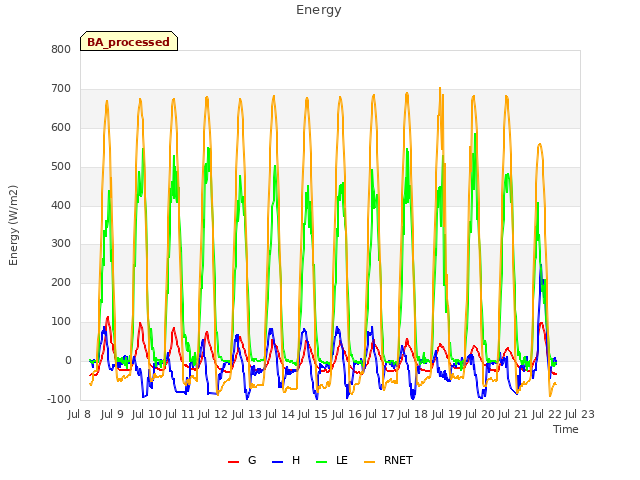Click the Jul 15 x-axis label

click(x=313, y=414)
